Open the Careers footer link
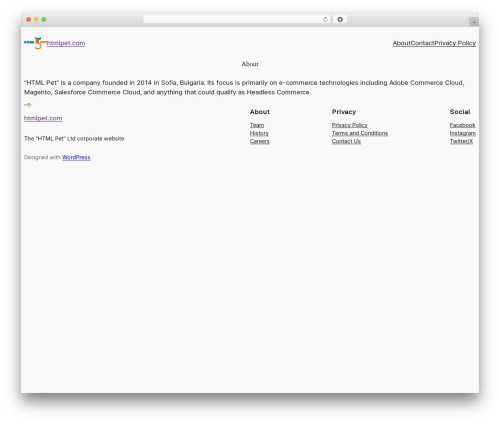500x423 pixels. click(x=260, y=141)
